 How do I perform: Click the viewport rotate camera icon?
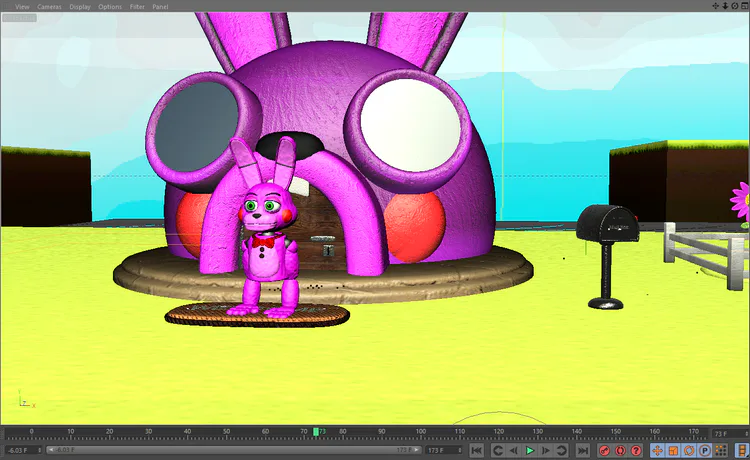pyautogui.click(x=735, y=6)
